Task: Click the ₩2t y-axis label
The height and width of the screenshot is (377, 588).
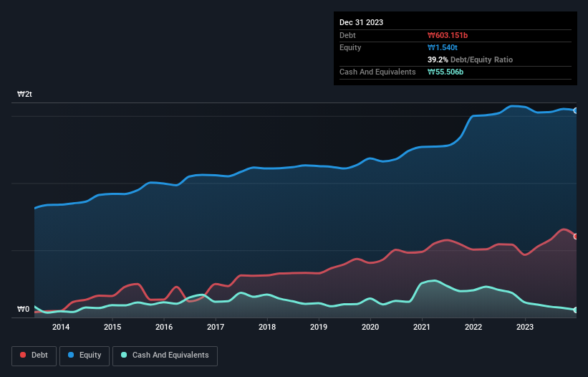Action: tap(25, 94)
